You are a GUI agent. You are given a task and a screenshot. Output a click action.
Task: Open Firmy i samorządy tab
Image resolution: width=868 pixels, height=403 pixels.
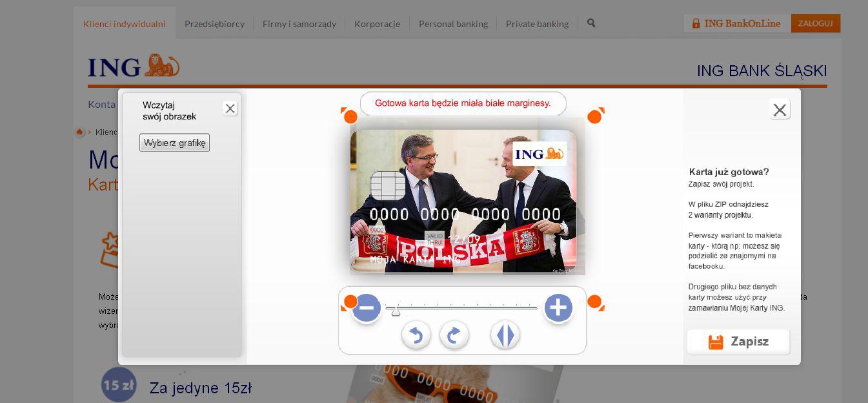point(299,24)
